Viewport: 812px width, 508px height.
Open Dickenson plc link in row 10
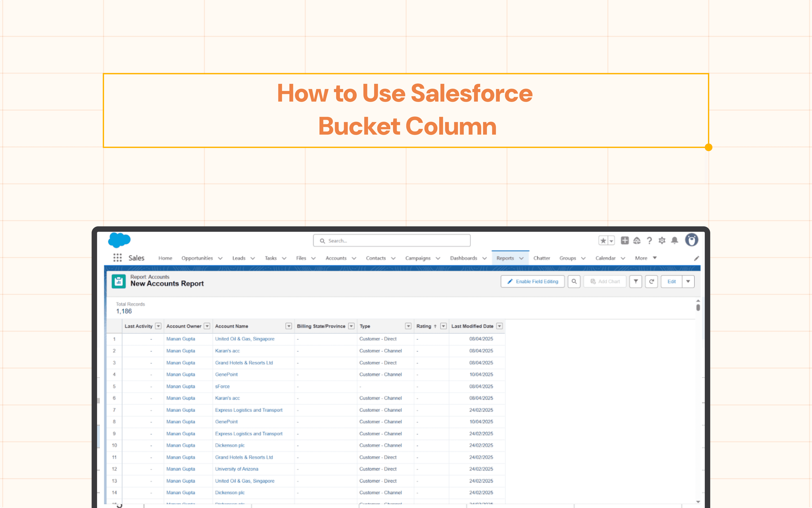[x=230, y=445]
